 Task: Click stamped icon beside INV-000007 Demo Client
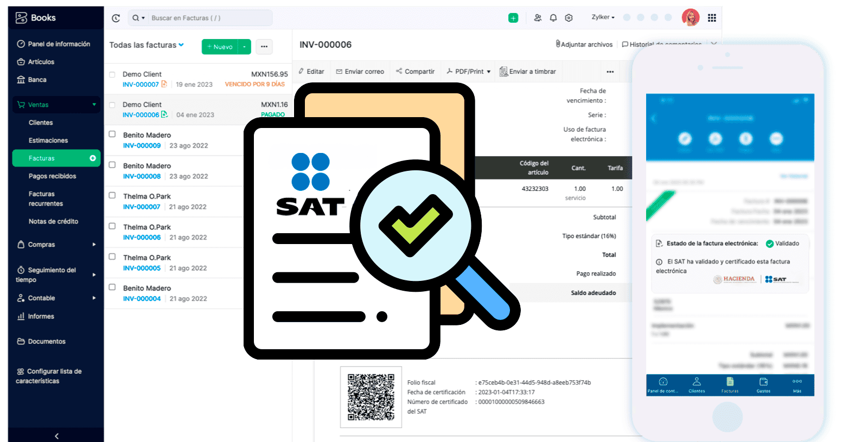pos(164,84)
